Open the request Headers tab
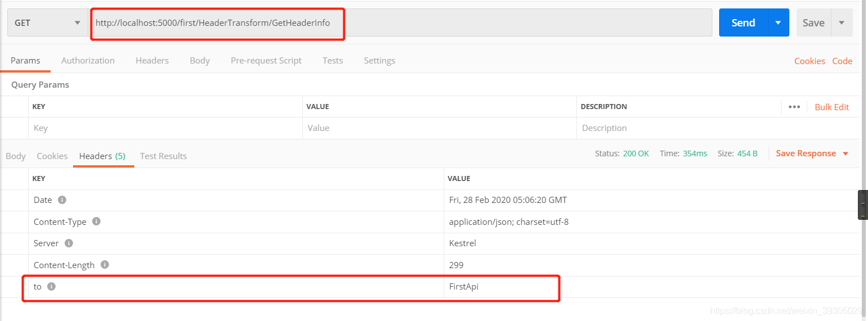 tap(152, 61)
